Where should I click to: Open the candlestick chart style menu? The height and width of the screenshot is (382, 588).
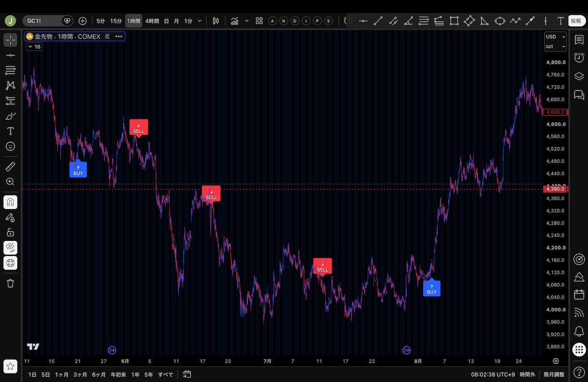pos(215,21)
